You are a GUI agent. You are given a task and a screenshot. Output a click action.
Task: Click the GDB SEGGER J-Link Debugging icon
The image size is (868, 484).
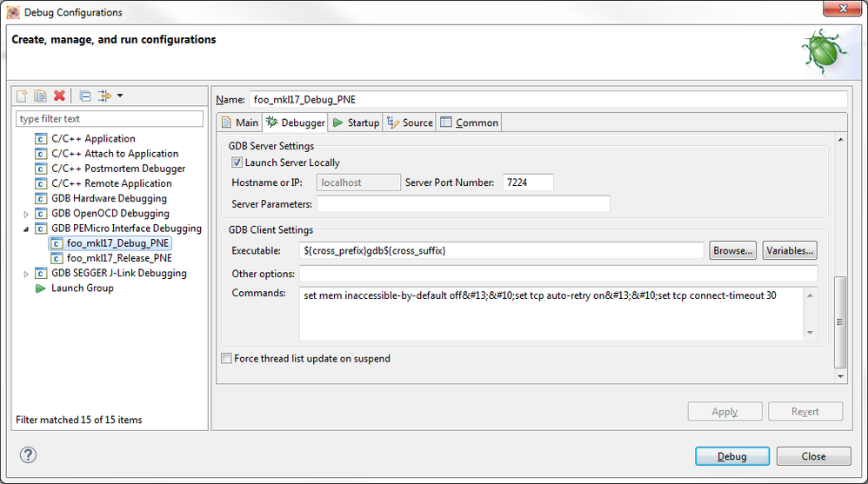40,273
